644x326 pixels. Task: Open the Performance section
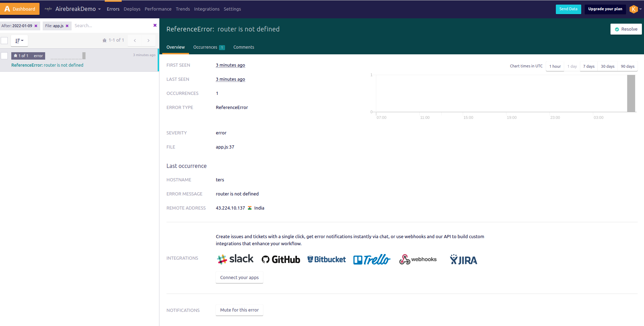tap(158, 9)
